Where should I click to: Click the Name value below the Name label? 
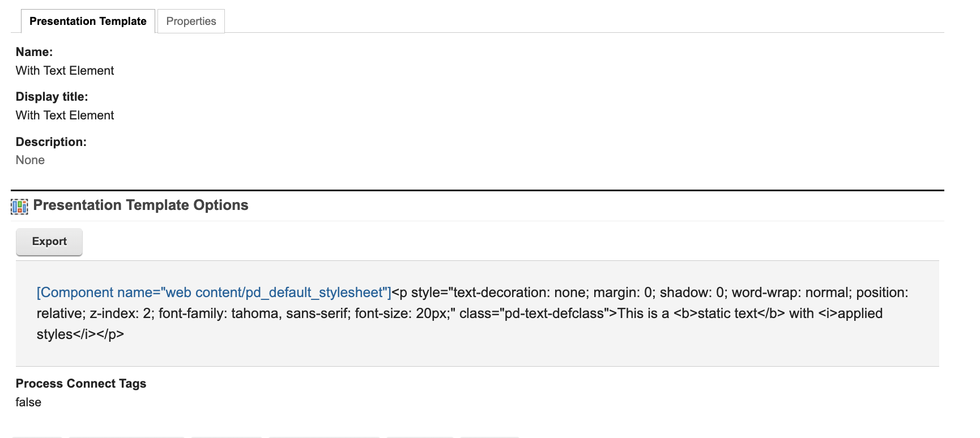(x=65, y=71)
